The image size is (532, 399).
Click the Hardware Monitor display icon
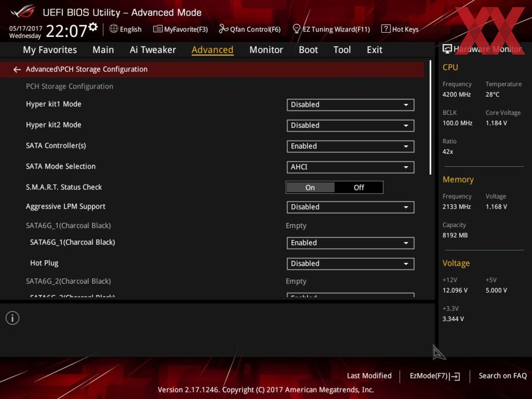(447, 49)
